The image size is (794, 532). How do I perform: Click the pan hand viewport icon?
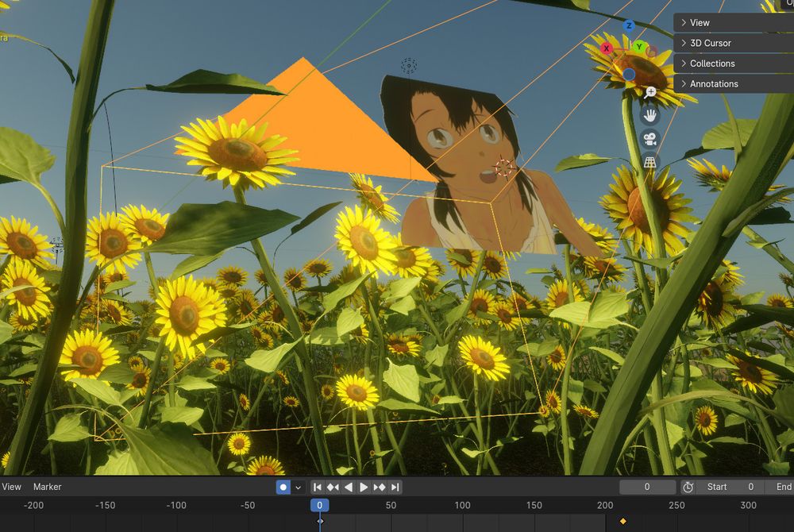point(650,115)
